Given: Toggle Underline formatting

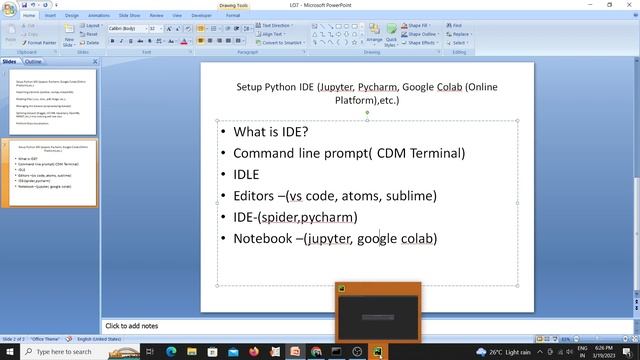Looking at the screenshot, I should 131,41.
